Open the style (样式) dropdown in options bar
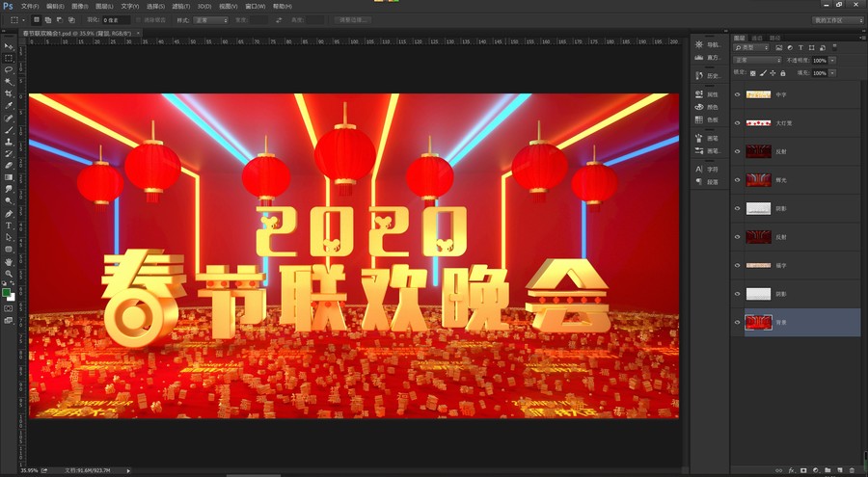 210,20
